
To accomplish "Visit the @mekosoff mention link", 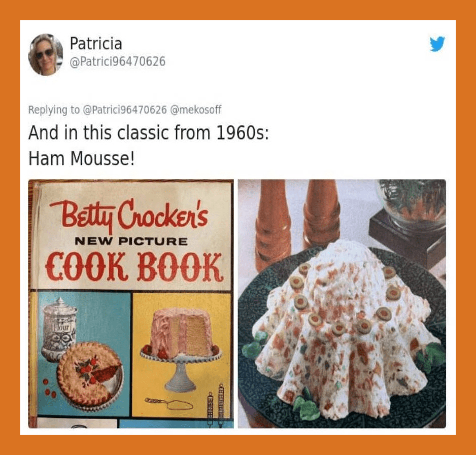I will [x=196, y=110].
